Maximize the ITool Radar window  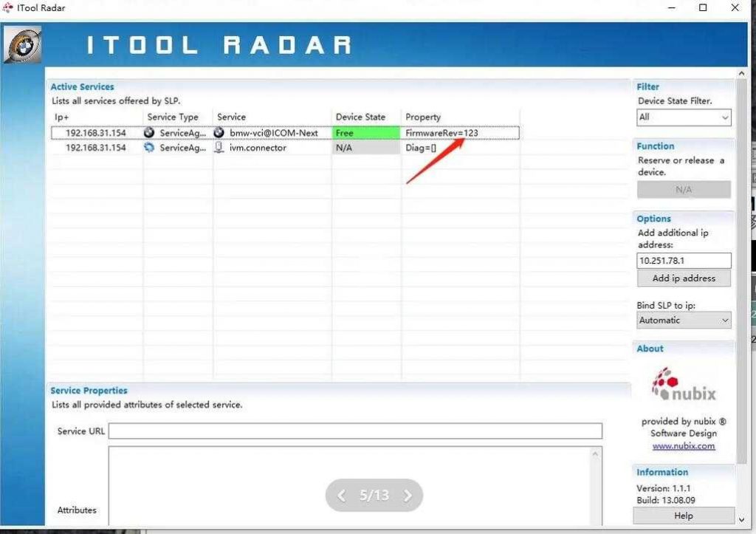(x=703, y=7)
